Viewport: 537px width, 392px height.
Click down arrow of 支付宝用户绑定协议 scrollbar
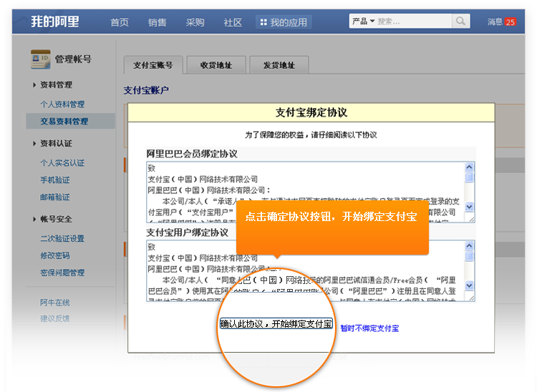(x=469, y=285)
